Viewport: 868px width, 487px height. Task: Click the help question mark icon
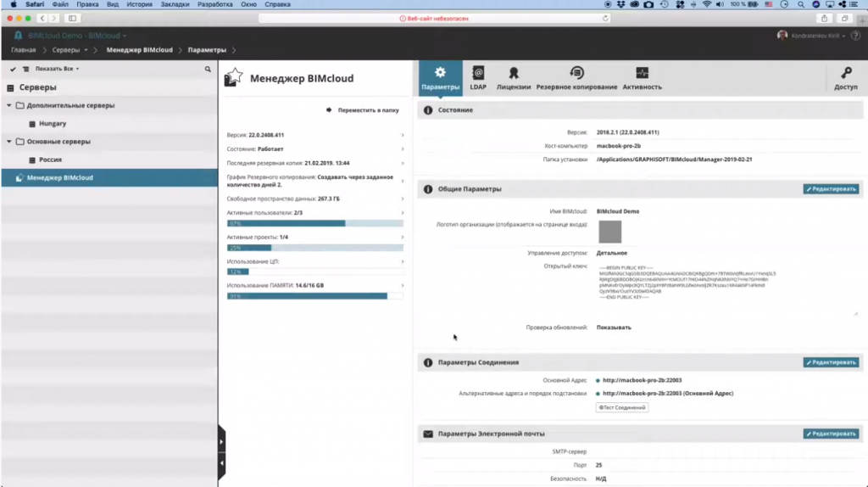click(855, 36)
